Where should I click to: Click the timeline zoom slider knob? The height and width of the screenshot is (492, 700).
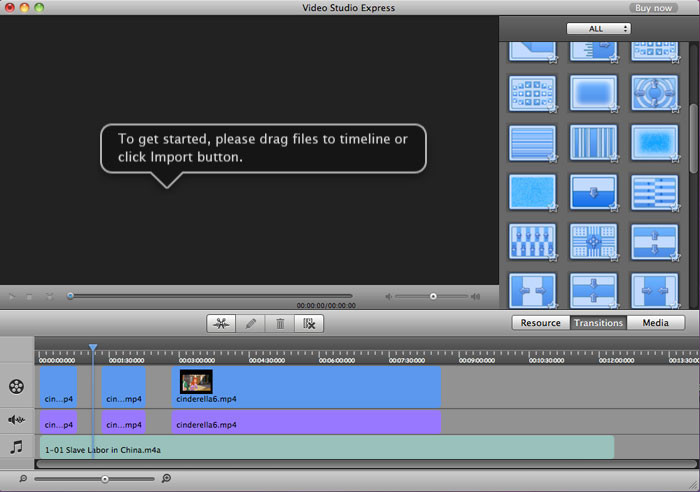tap(104, 479)
